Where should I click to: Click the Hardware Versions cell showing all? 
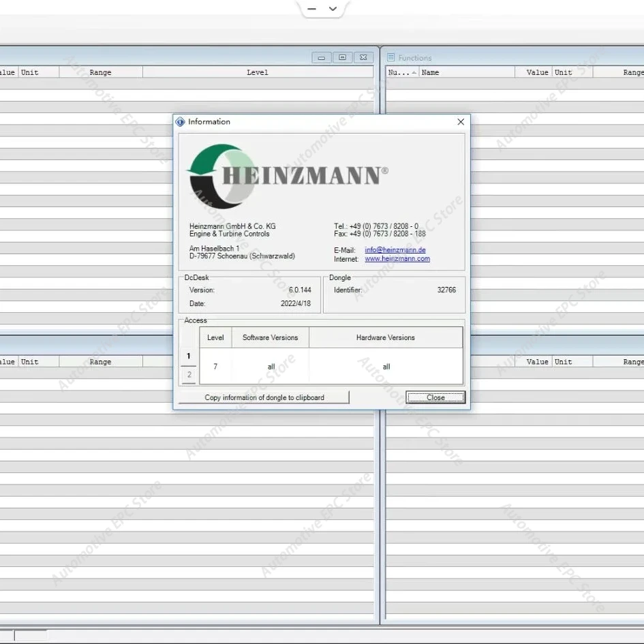click(x=386, y=367)
